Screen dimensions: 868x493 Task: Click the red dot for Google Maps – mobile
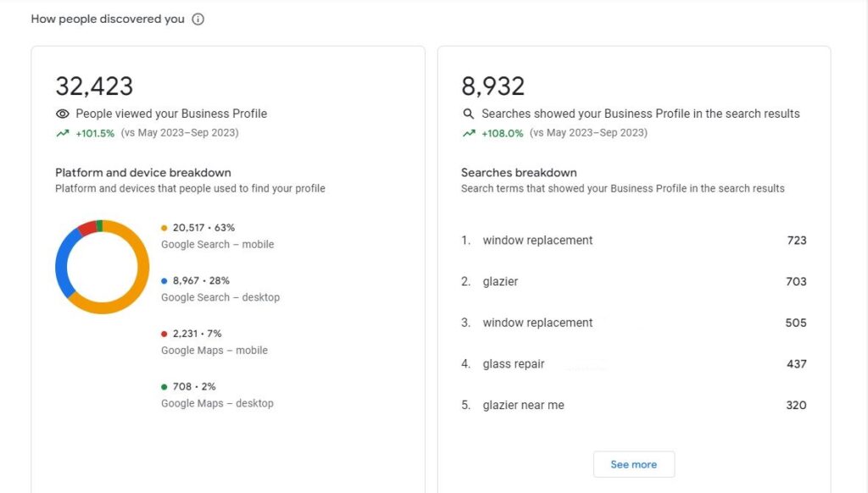pos(164,334)
